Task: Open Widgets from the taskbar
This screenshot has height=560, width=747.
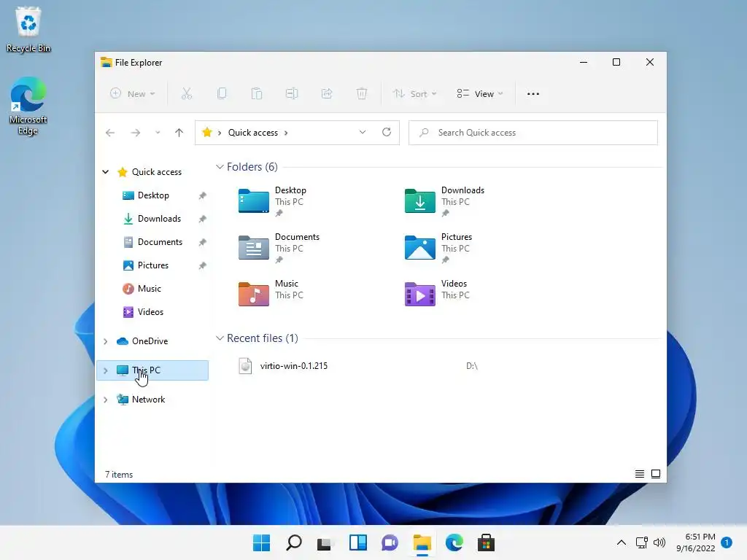Action: click(x=357, y=542)
